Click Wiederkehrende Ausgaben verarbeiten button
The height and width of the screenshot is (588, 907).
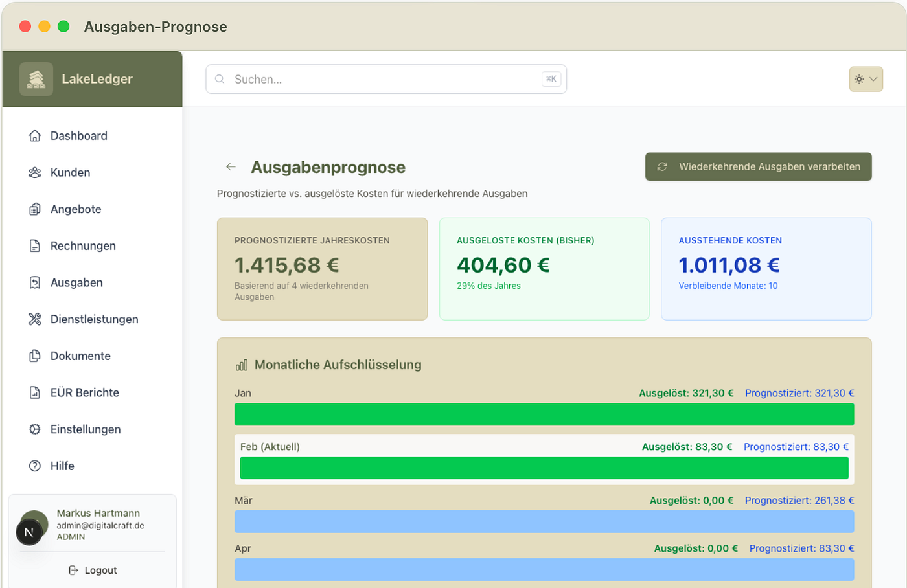[x=758, y=167]
